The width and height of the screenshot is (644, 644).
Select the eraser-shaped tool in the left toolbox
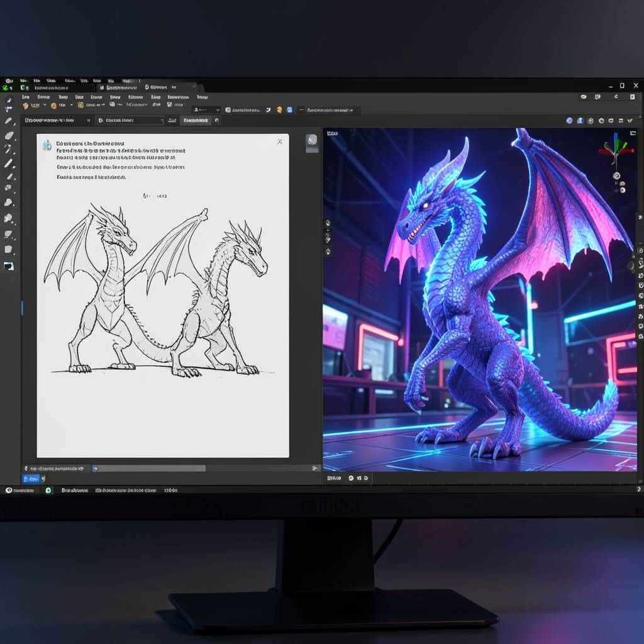(9, 136)
